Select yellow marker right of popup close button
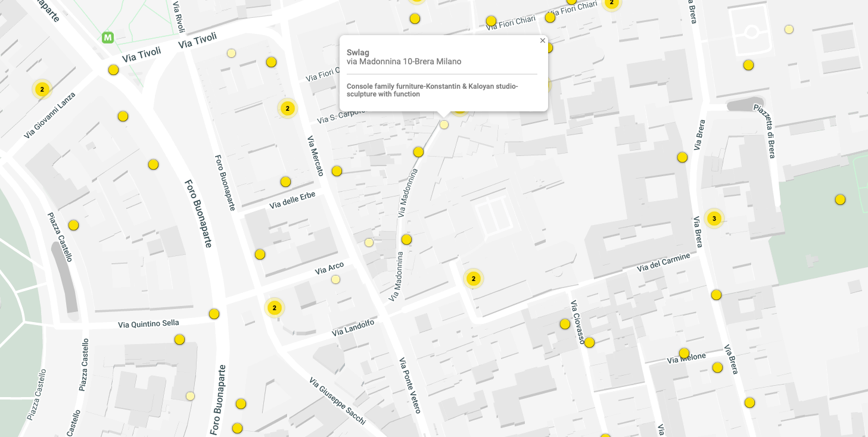This screenshot has width=868, height=437. (548, 48)
